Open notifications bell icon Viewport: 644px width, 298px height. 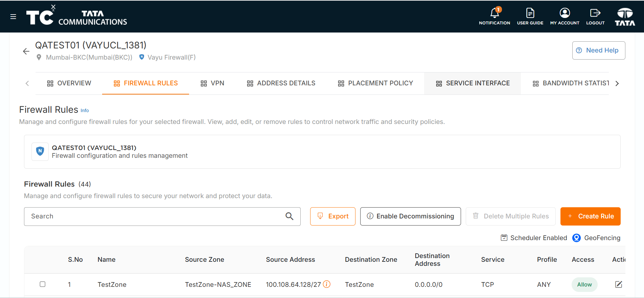495,13
